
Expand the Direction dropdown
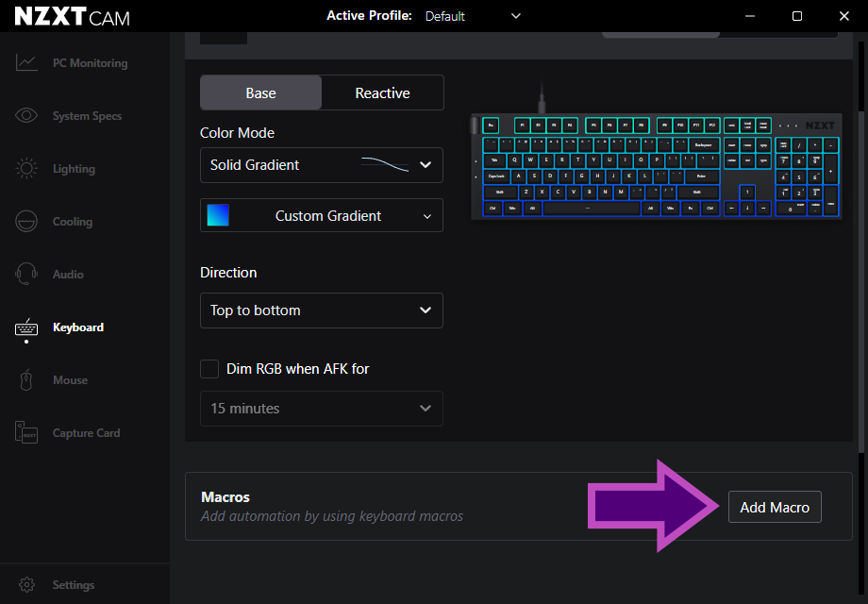pyautogui.click(x=321, y=310)
